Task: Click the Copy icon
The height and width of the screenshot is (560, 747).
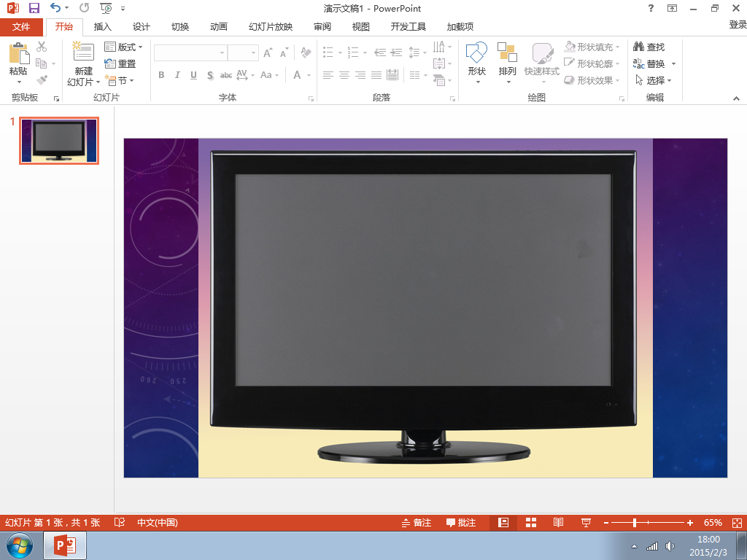Action: (42, 63)
